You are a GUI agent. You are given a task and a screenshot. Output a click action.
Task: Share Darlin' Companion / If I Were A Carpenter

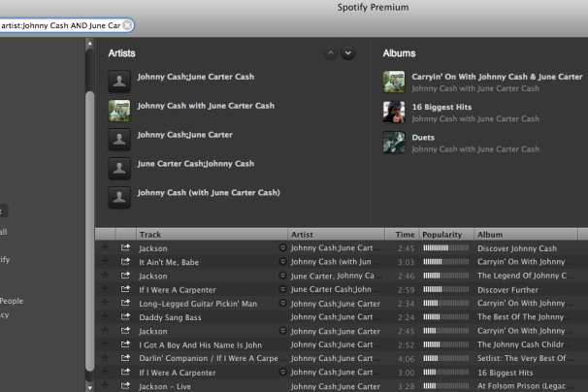pos(125,358)
